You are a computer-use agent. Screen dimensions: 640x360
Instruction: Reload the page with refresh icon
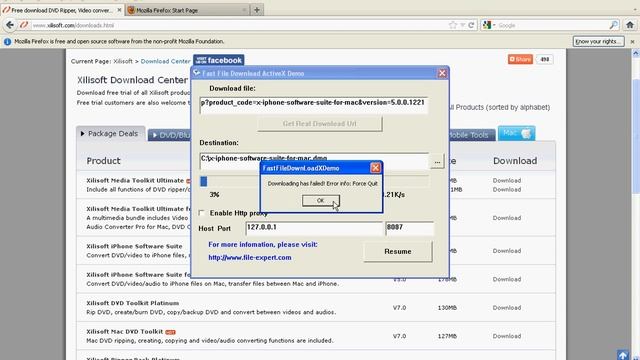(471, 25)
